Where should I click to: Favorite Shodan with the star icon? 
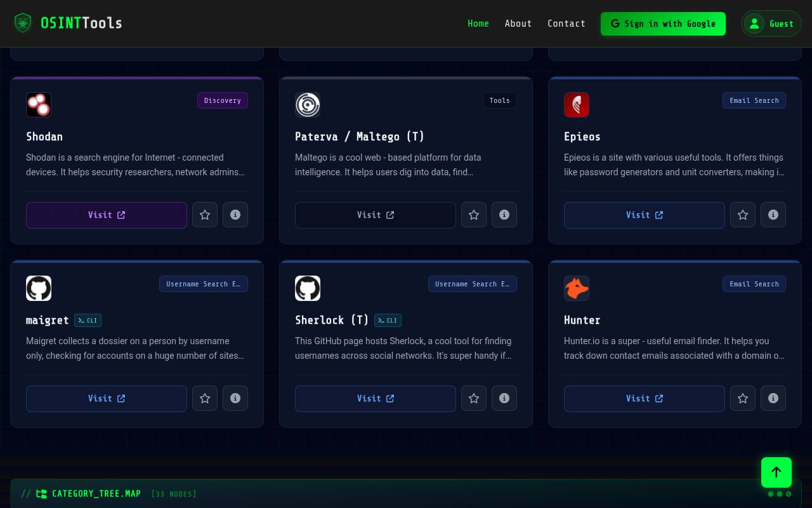point(205,215)
